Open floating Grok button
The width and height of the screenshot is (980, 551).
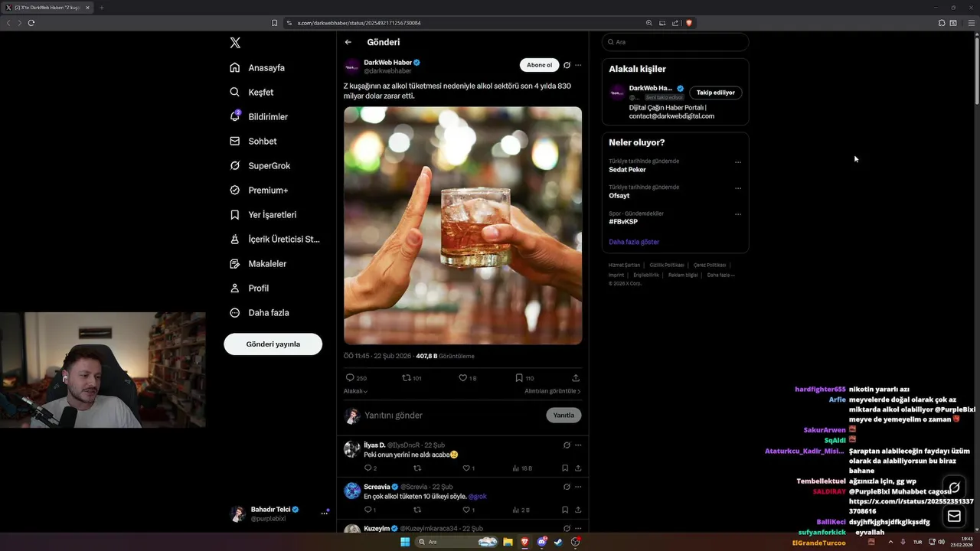954,487
